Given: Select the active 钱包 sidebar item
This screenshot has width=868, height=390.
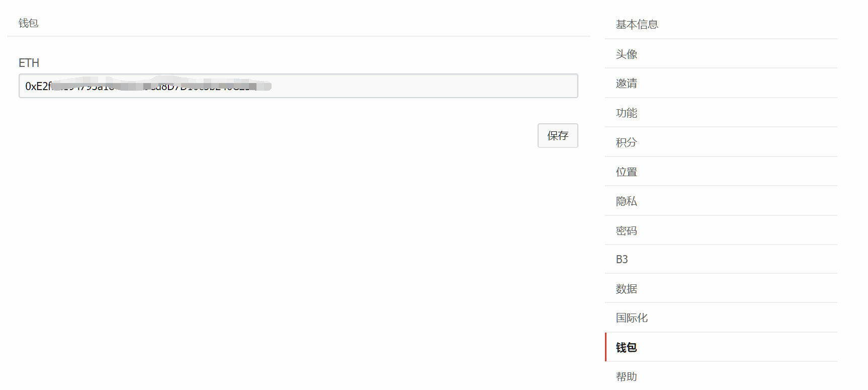Looking at the screenshot, I should (627, 347).
